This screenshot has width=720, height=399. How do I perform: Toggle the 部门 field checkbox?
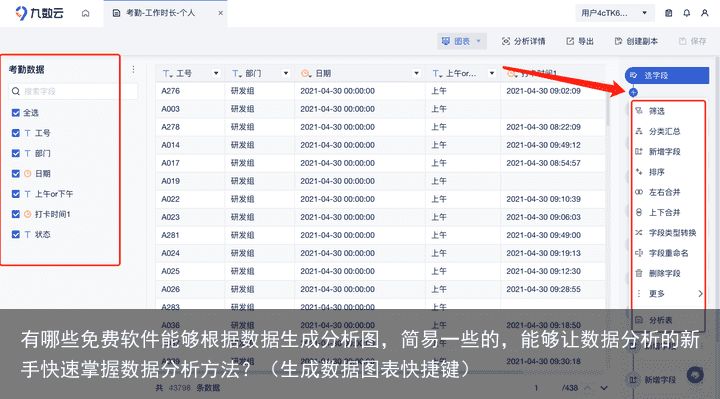point(16,153)
